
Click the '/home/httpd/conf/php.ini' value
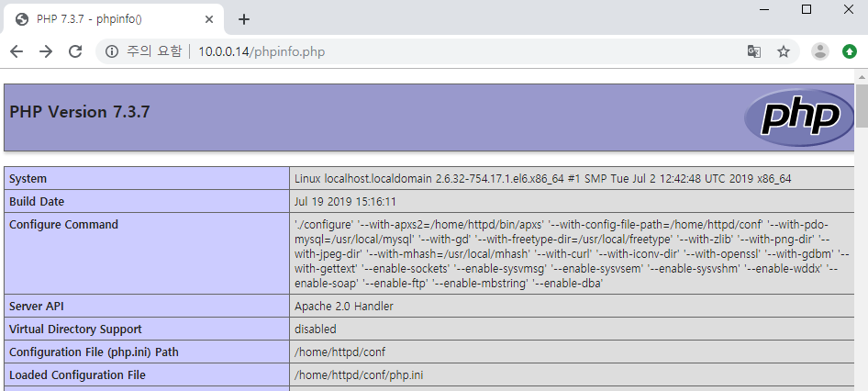click(359, 375)
